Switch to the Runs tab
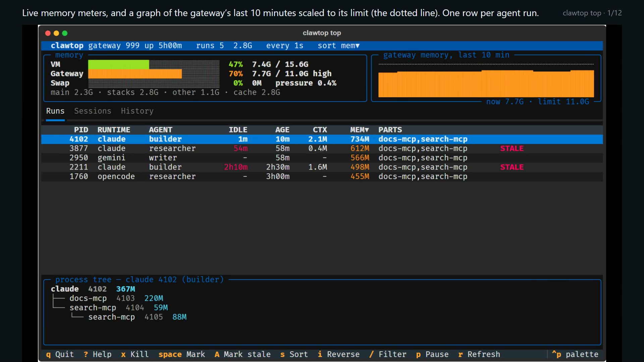The height and width of the screenshot is (362, 644). coord(55,111)
